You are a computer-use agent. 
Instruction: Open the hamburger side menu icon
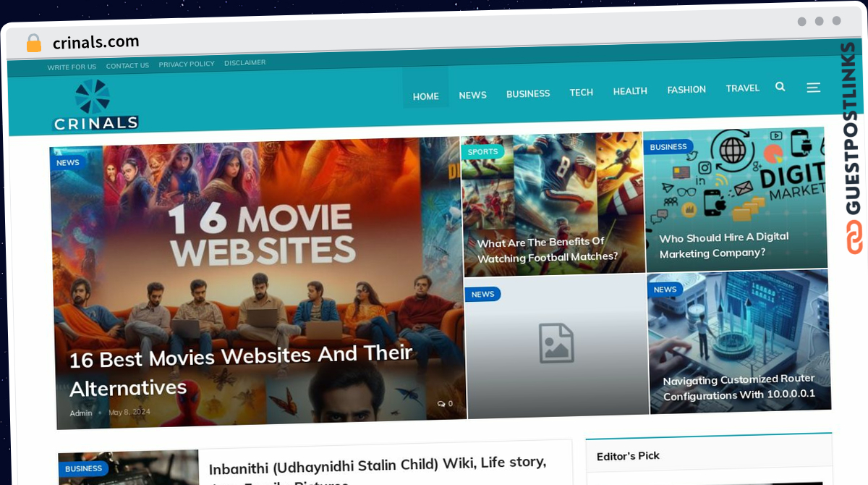[814, 88]
